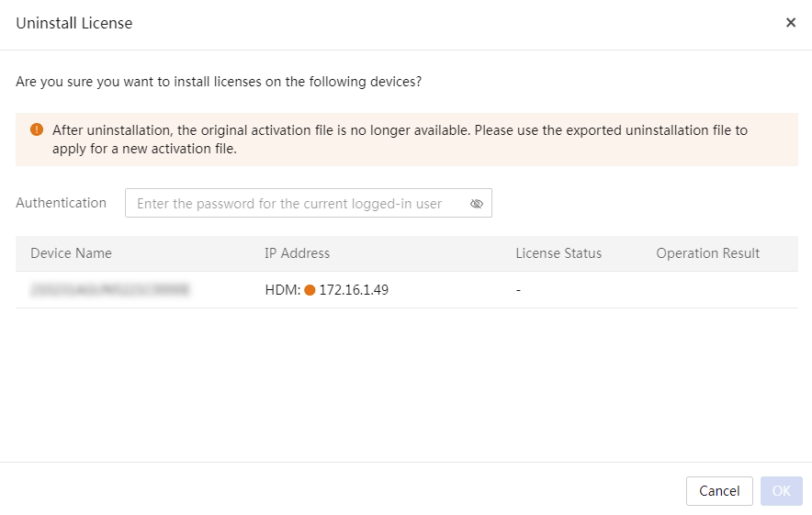Click the blurred device name cell

110,289
